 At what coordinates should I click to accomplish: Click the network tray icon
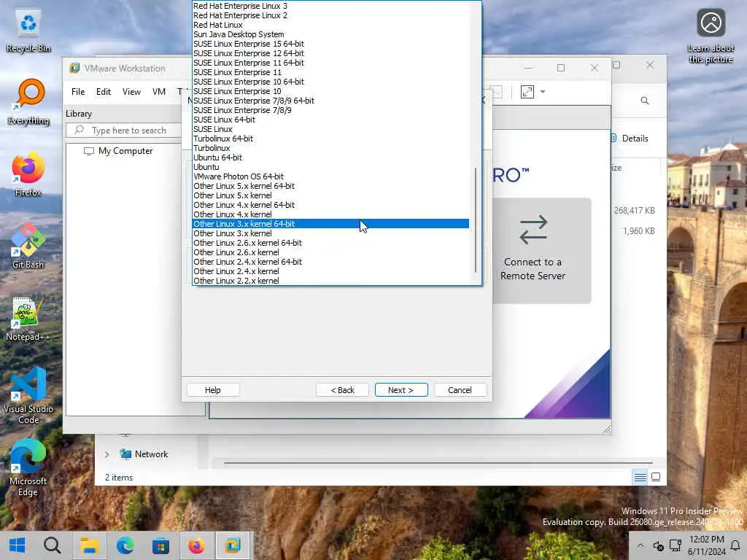(x=676, y=545)
